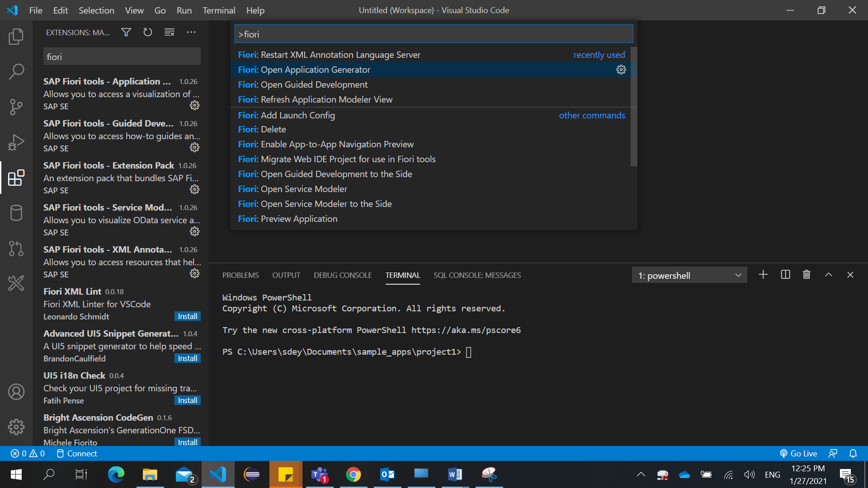
Task: Click the Go Live status bar button
Action: pyautogui.click(x=798, y=453)
